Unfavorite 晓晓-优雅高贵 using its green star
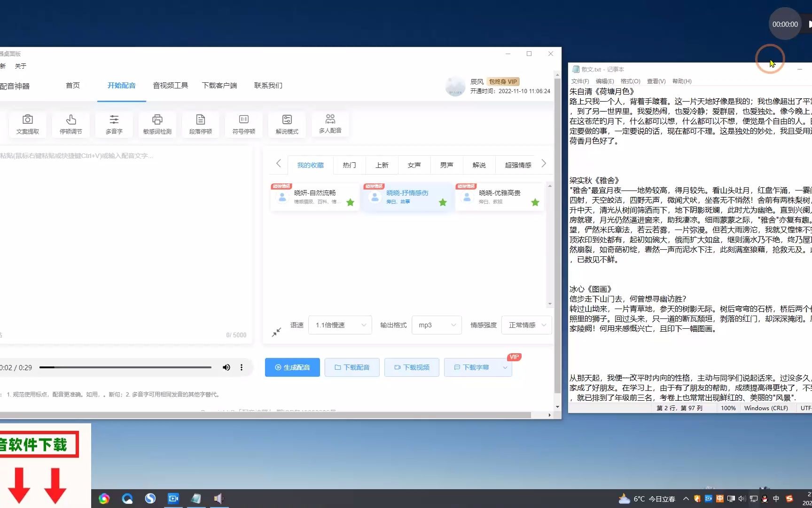 tap(535, 203)
